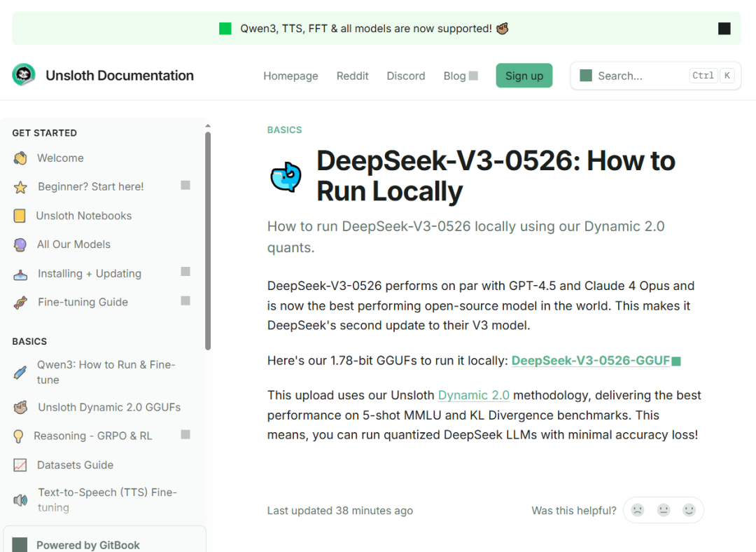Open Qwen3: How to Run & Fine-tune
Image resolution: width=756 pixels, height=552 pixels.
pyautogui.click(x=106, y=372)
